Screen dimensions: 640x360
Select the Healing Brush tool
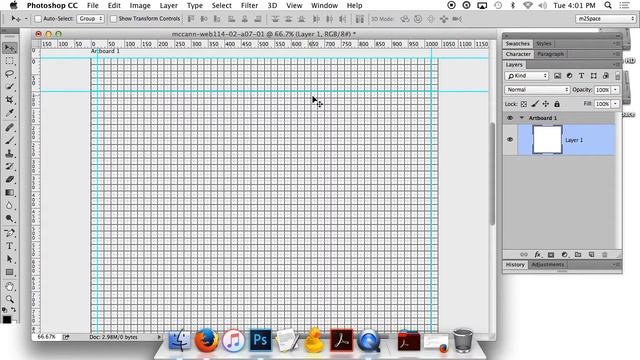[x=9, y=128]
